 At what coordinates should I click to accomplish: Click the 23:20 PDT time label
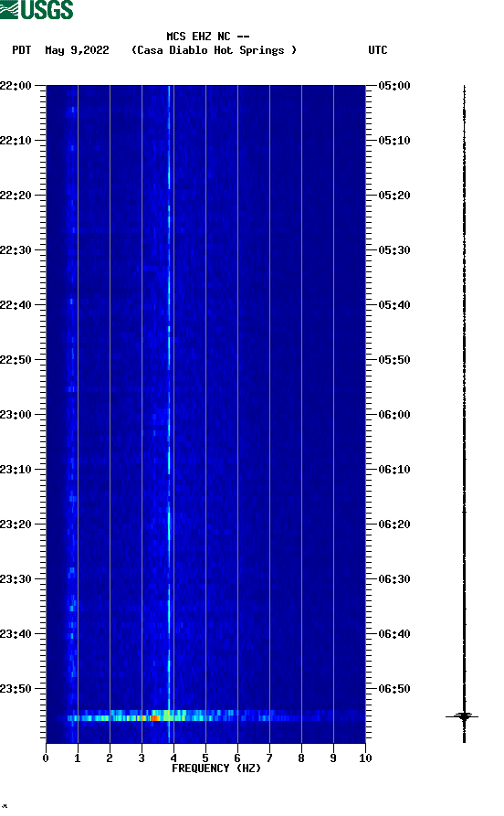click(x=16, y=525)
